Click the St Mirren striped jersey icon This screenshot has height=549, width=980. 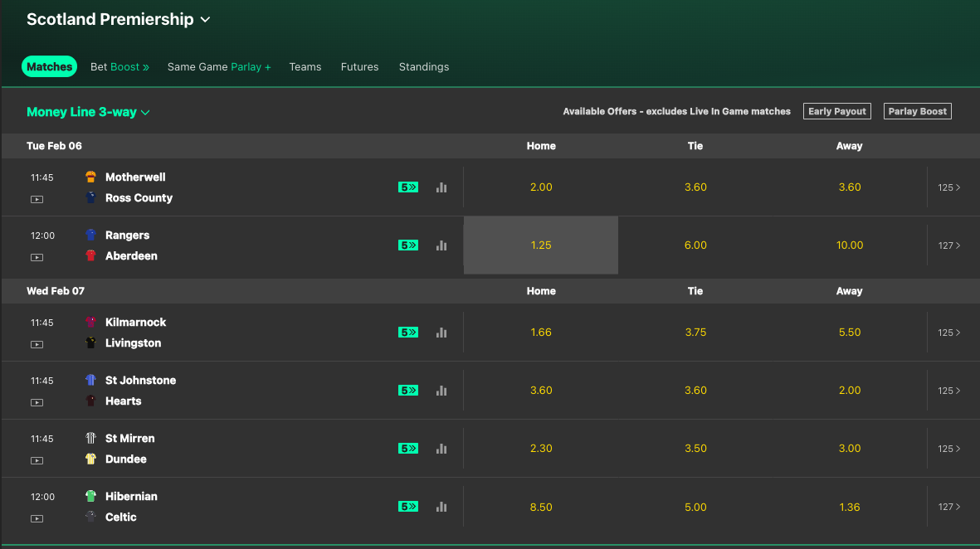90,438
